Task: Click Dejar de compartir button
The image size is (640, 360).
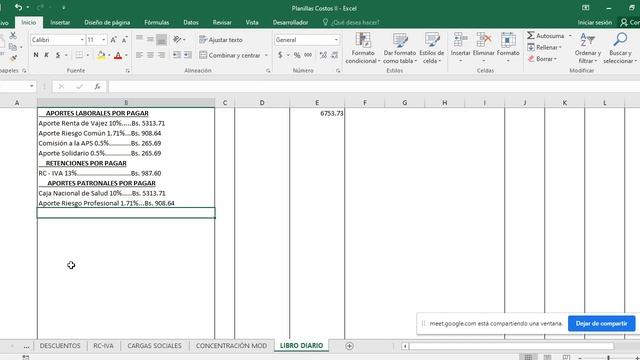Action: coord(601,323)
